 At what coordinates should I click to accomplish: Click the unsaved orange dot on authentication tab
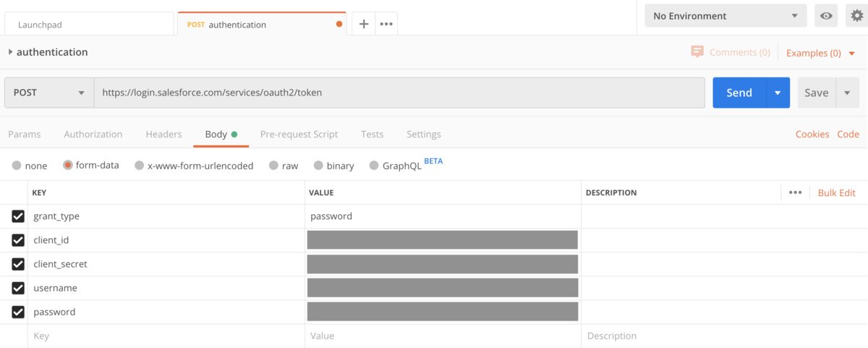(x=339, y=25)
